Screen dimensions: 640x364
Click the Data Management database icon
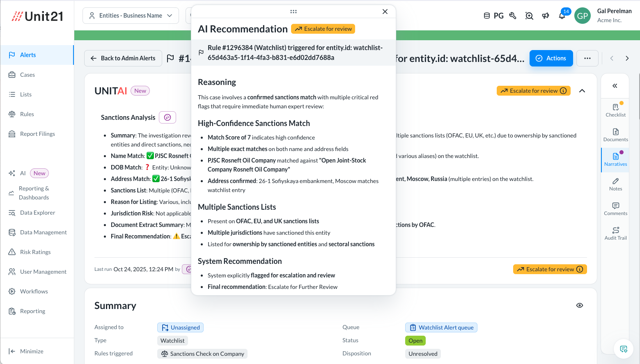12,232
